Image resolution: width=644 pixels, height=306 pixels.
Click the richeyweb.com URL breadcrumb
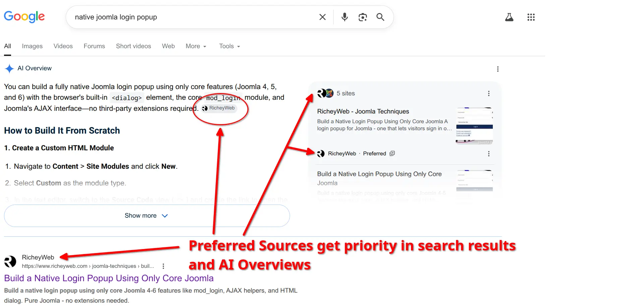(x=88, y=266)
